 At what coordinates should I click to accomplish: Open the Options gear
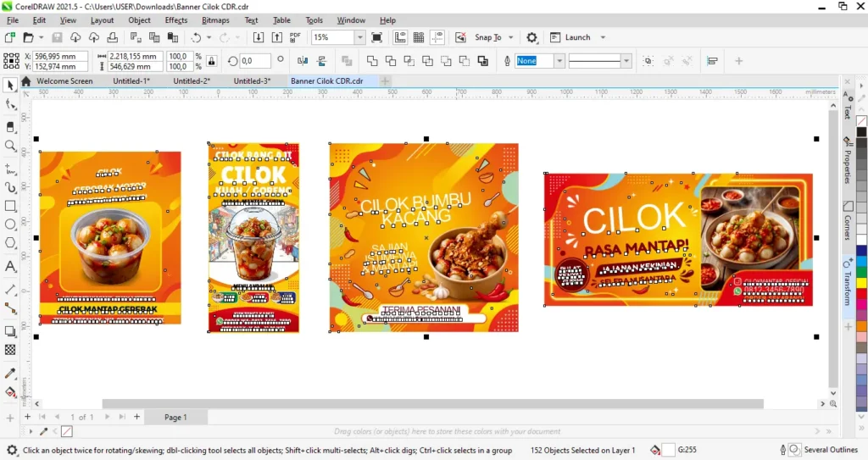coord(531,37)
